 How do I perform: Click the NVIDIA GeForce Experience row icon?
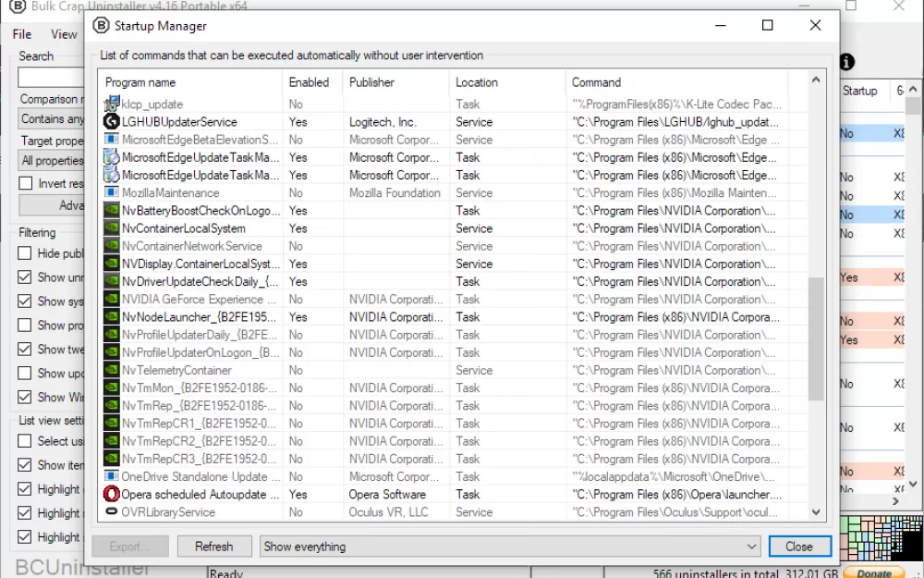click(x=112, y=299)
